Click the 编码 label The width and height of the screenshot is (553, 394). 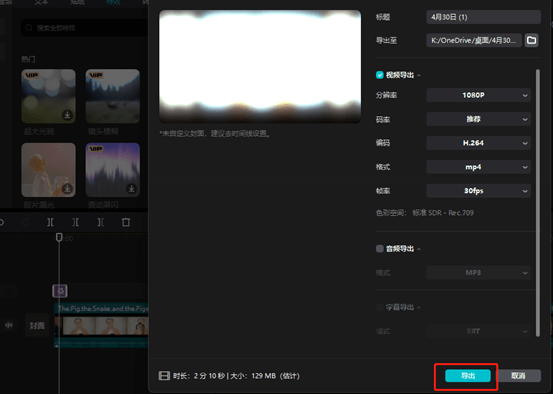click(x=383, y=143)
